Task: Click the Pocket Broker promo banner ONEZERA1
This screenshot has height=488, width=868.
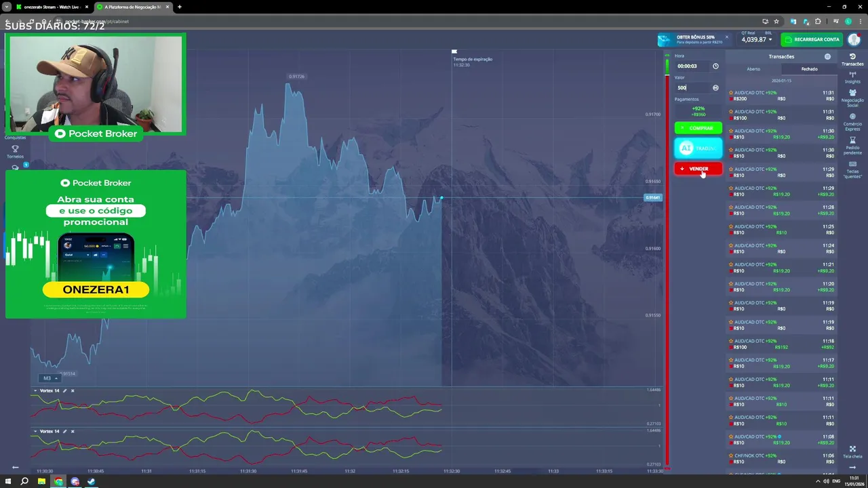Action: [x=96, y=244]
